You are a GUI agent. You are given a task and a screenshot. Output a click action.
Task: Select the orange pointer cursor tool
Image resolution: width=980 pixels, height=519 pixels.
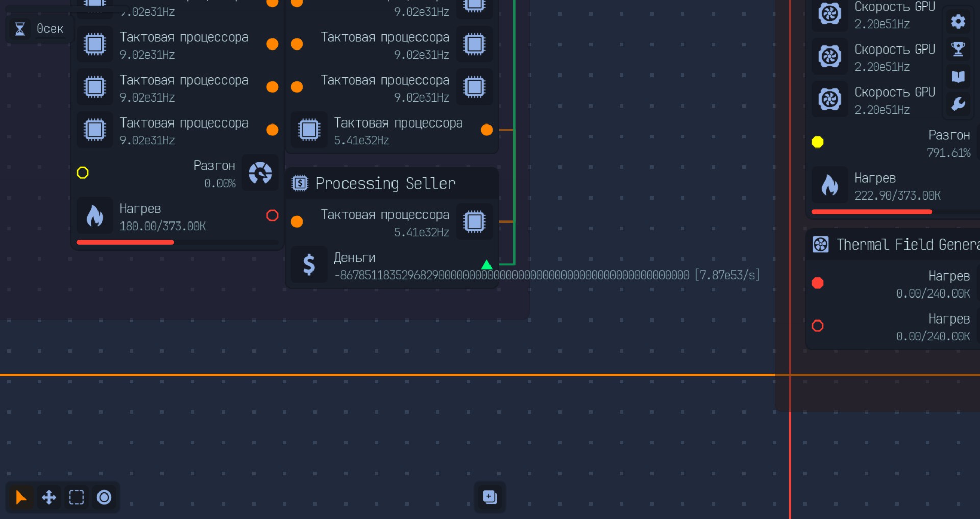click(x=21, y=497)
